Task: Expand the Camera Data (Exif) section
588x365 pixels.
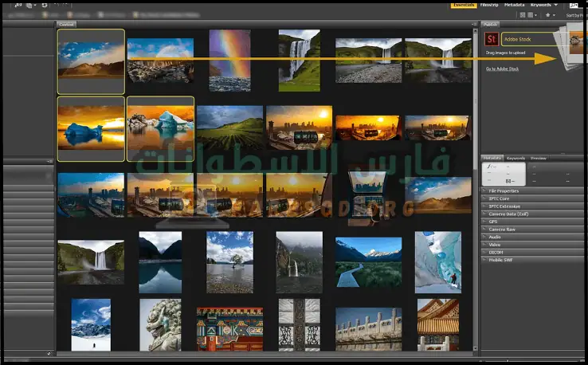Action: coord(507,214)
